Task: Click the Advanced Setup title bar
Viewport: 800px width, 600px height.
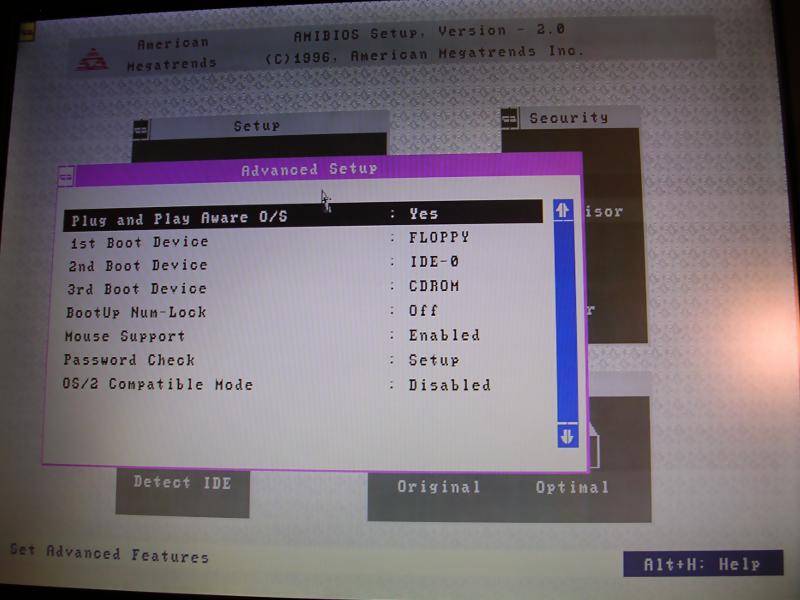Action: (x=328, y=169)
